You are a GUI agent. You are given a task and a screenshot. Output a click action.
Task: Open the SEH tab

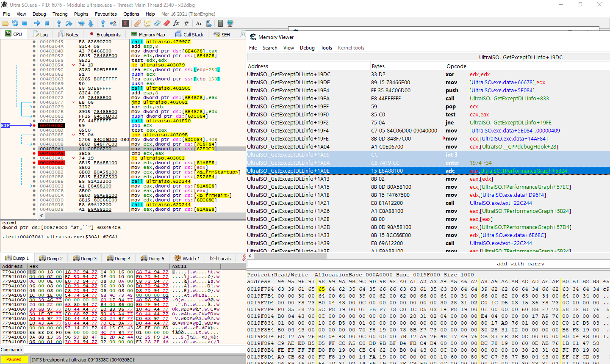click(x=222, y=34)
